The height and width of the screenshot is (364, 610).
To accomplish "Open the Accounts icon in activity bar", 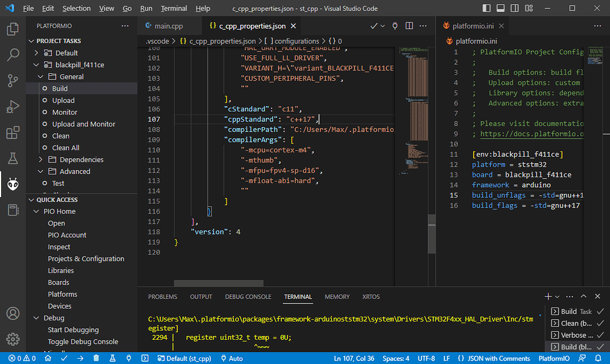I will coord(13,313).
